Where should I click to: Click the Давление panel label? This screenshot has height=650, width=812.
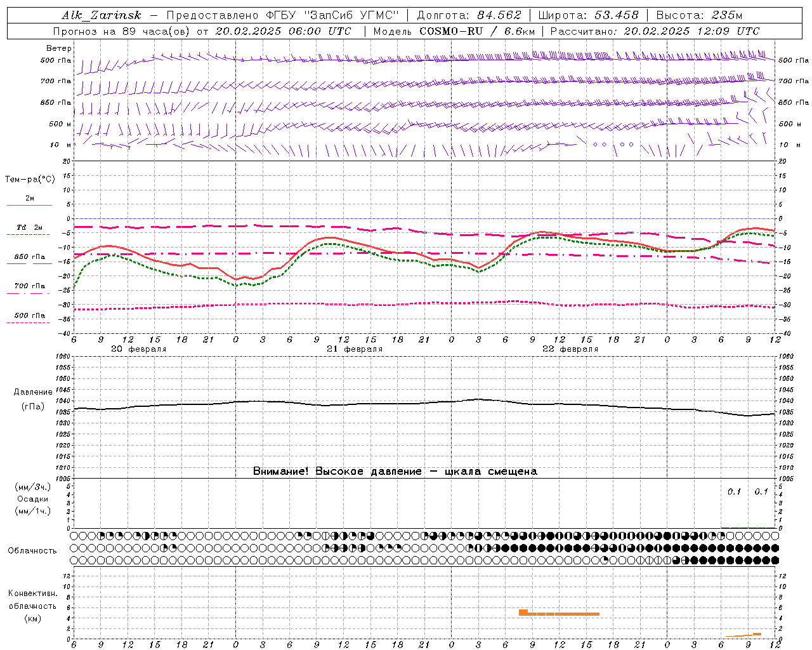[33, 392]
